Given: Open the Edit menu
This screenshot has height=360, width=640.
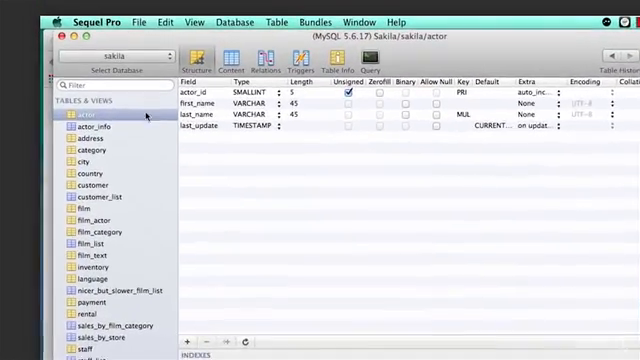Looking at the screenshot, I should (x=165, y=22).
